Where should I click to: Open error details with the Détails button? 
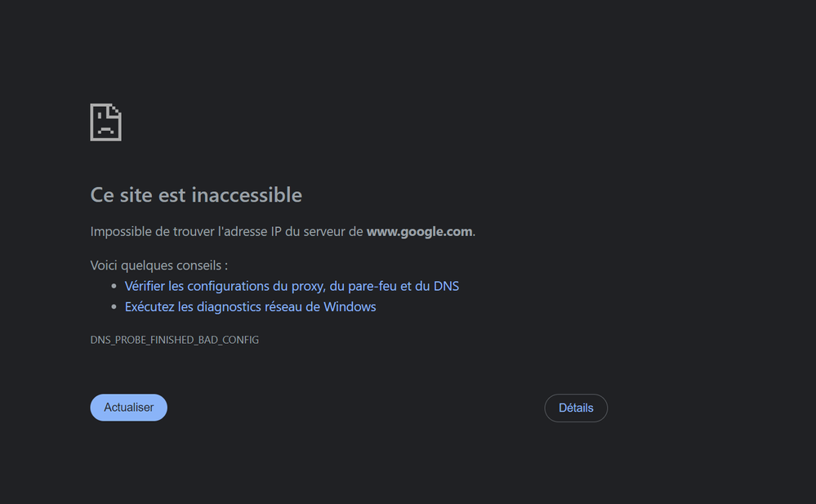point(576,408)
